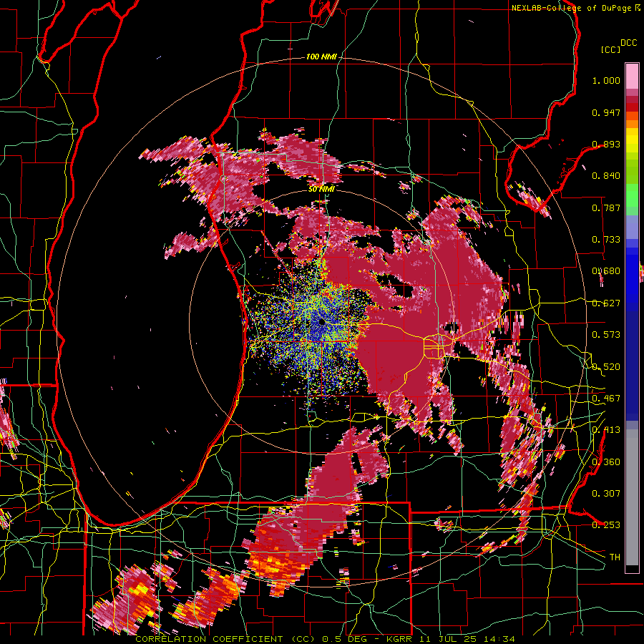Pick the gray lower color bar segment
This screenshot has height=644, width=644.
coord(632,497)
